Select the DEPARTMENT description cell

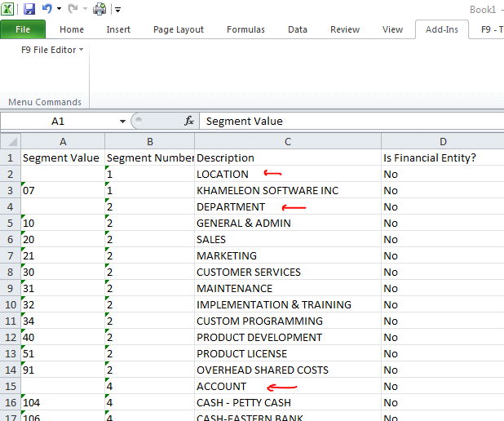click(x=288, y=206)
